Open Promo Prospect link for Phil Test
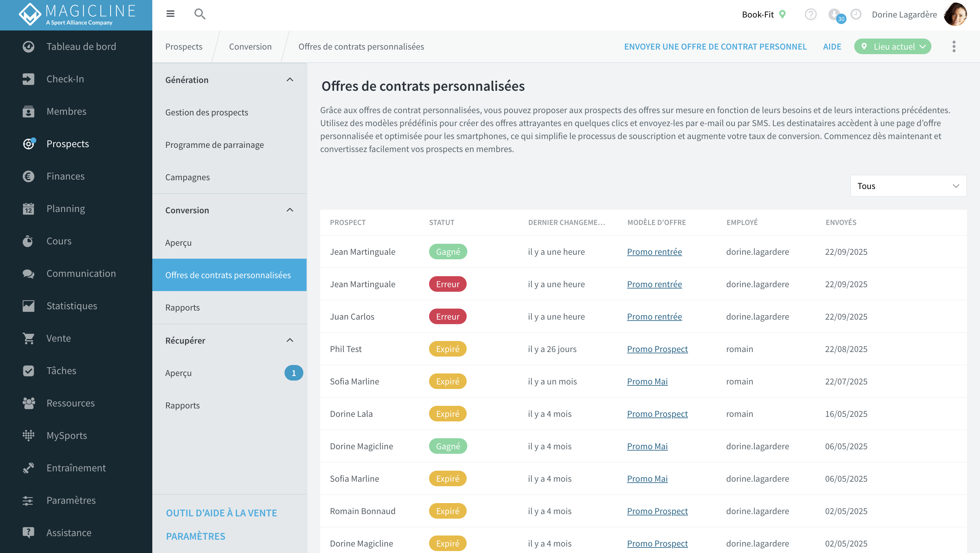Screen dimensions: 980x553 (x=658, y=348)
